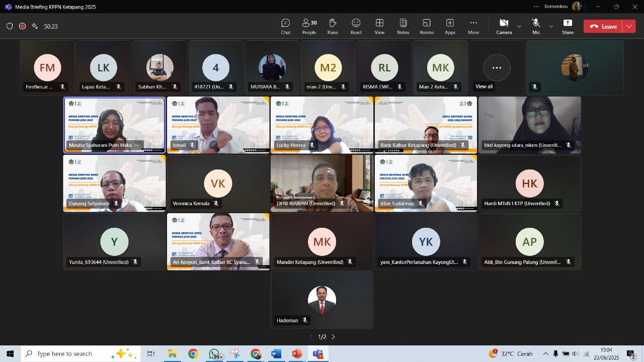
Task: Go to next page of participants
Action: click(333, 337)
